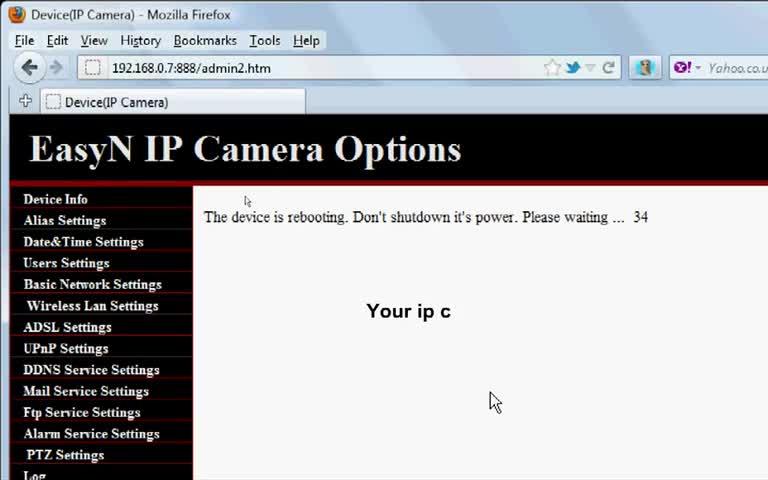
Task: Open the Help menu
Action: pos(306,41)
